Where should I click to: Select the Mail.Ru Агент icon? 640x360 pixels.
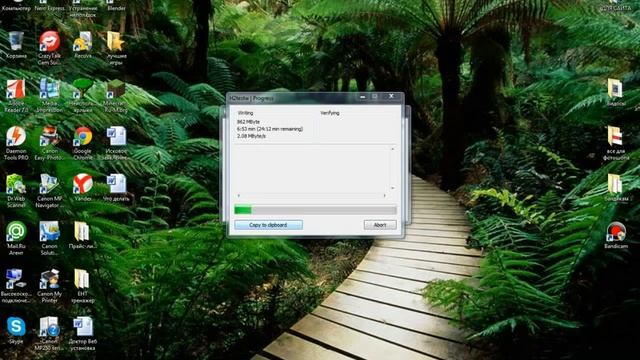coord(16,238)
